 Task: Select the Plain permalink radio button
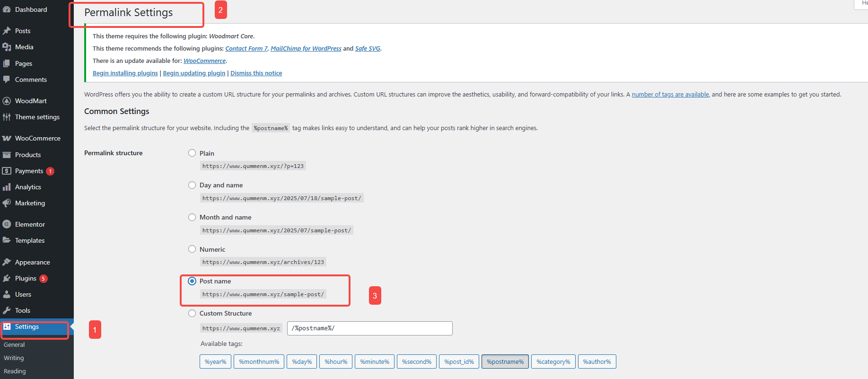(x=192, y=153)
